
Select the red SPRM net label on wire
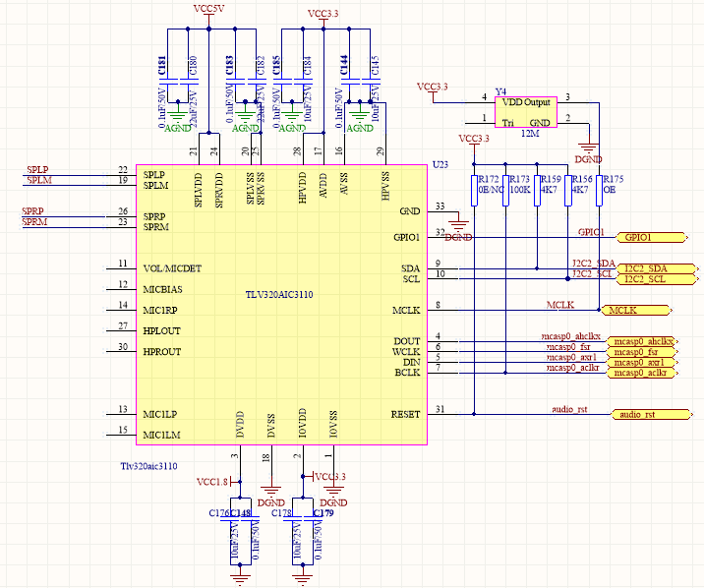pyautogui.click(x=34, y=222)
